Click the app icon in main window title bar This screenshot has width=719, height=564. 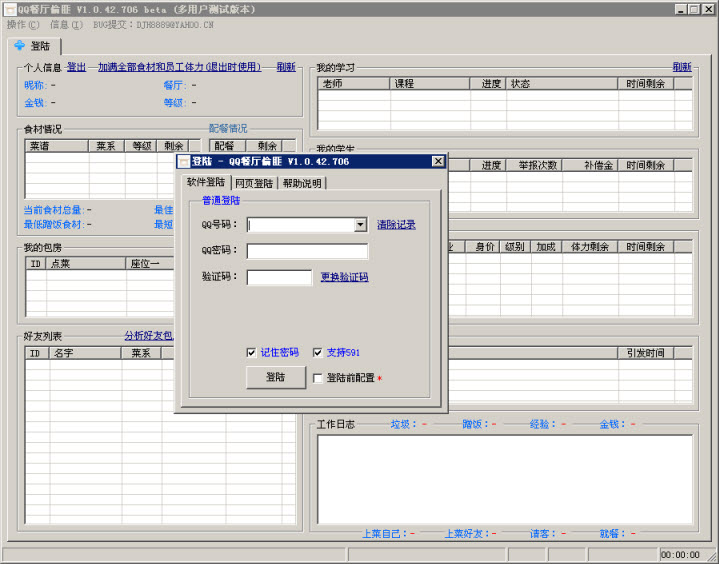[x=10, y=9]
